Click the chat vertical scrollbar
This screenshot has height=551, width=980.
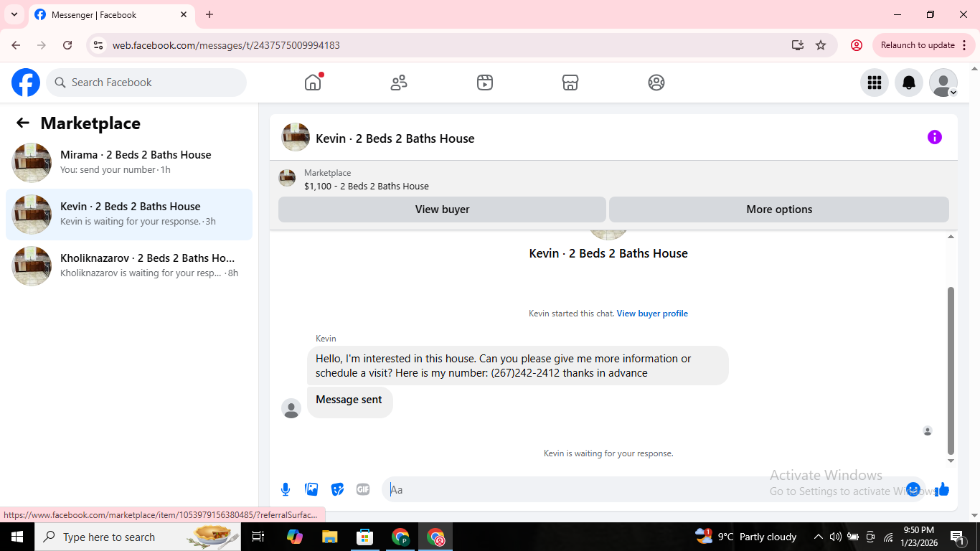(951, 371)
